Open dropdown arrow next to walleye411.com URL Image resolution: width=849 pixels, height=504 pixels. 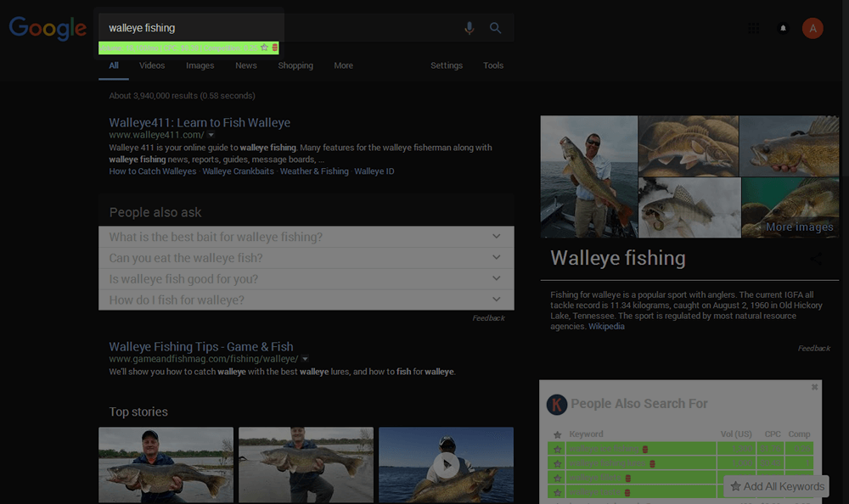point(211,135)
